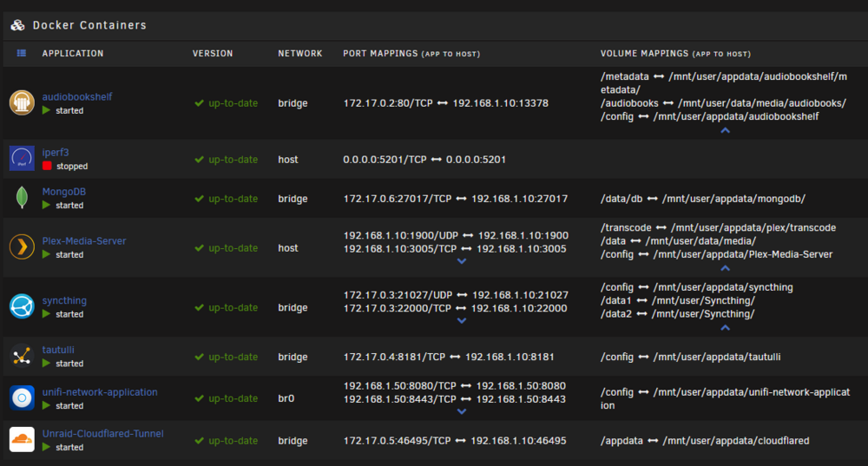Click port mapping 172.17.0.2:80/TCP for audiobookshelf
The image size is (868, 466).
click(x=445, y=103)
